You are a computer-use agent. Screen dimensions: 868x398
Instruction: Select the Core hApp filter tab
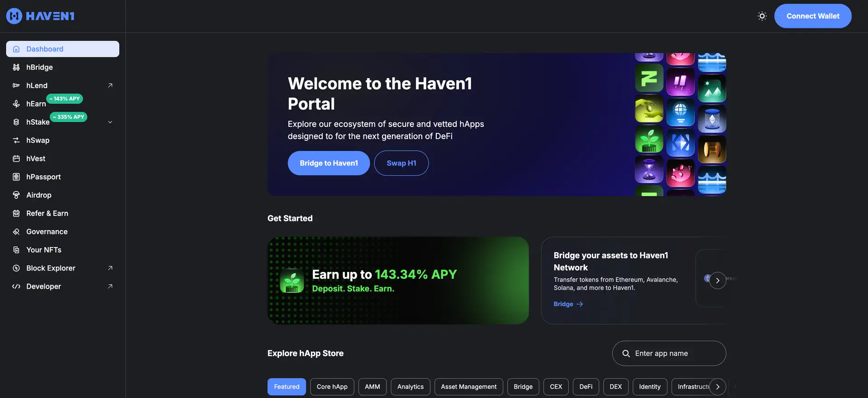tap(332, 387)
